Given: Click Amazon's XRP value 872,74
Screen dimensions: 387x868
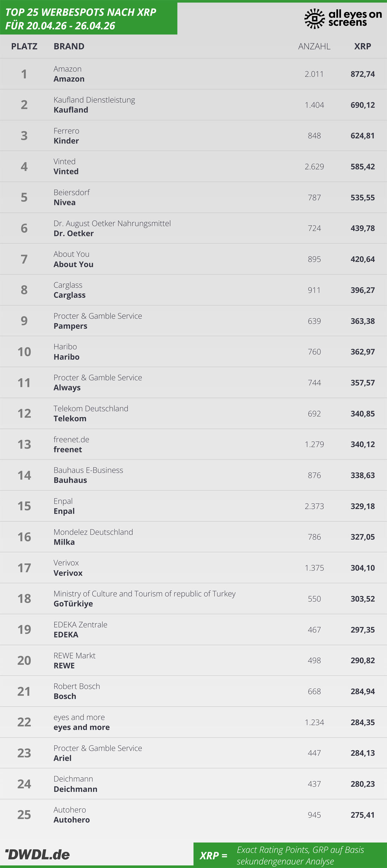Looking at the screenshot, I should tap(362, 74).
